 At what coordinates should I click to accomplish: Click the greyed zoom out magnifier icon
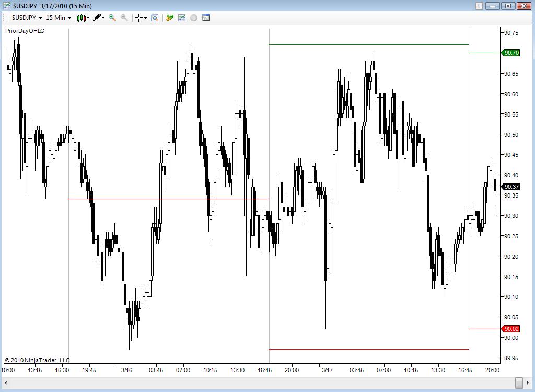click(x=124, y=18)
